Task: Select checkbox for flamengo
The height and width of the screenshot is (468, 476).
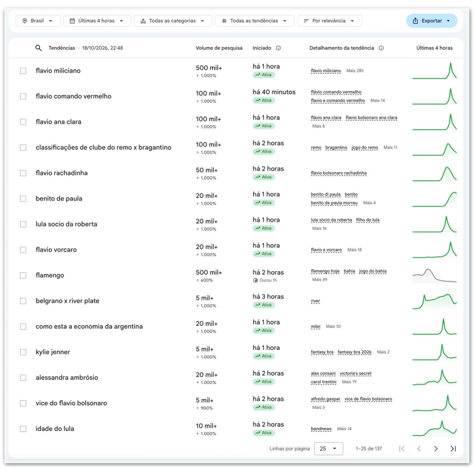Action: pyautogui.click(x=23, y=275)
